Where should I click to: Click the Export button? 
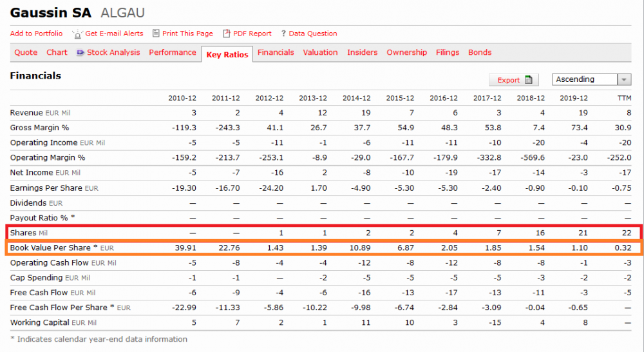click(x=513, y=80)
